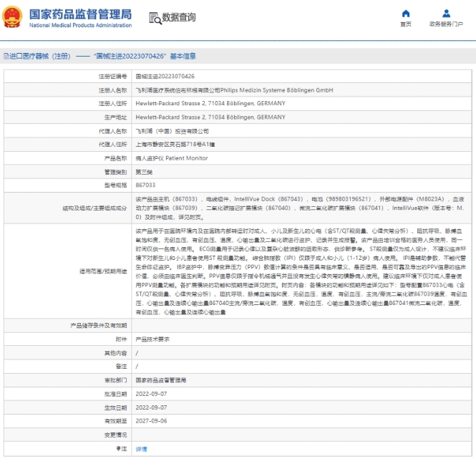Click the 数据查询 magnifier document icon

pos(155,17)
